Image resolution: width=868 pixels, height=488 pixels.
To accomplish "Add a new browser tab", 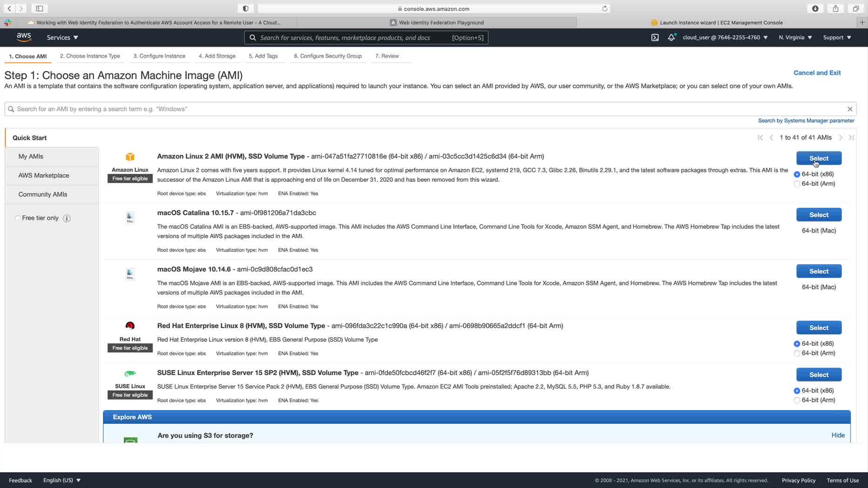I will coord(862,22).
